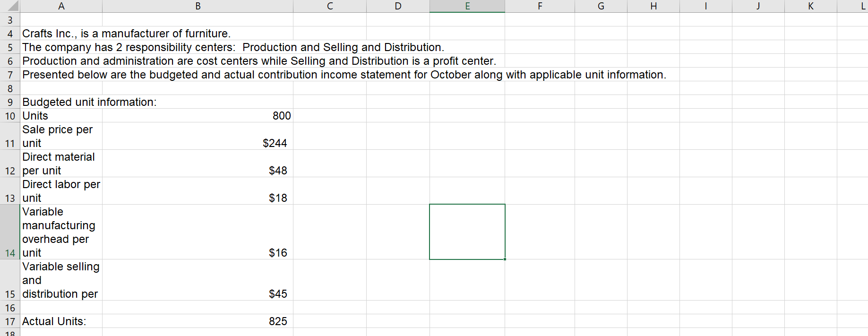Select row 11 header
Image resolution: width=868 pixels, height=336 pixels.
pyautogui.click(x=10, y=136)
